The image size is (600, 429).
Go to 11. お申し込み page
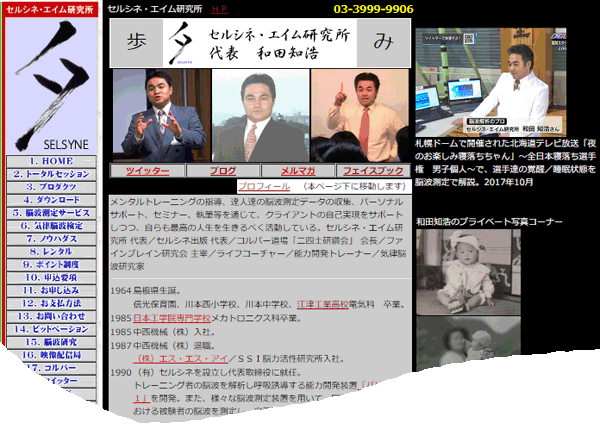point(51,290)
